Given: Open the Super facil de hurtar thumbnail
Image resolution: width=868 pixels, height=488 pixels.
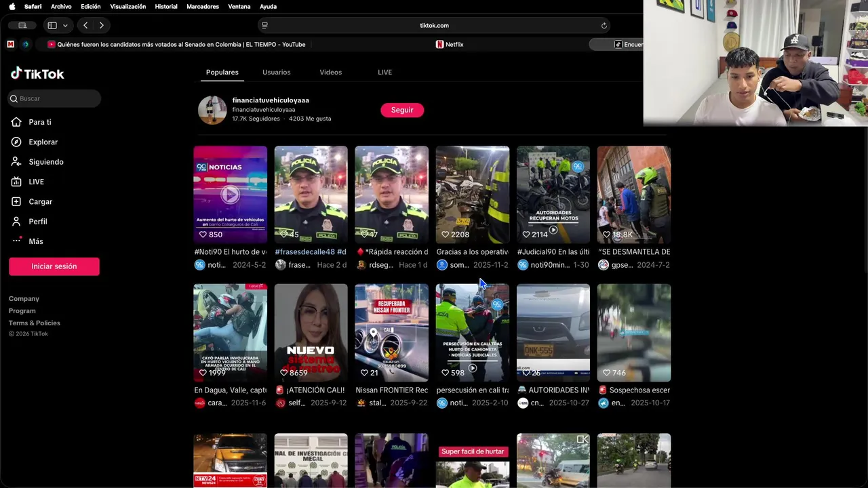Looking at the screenshot, I should tap(473, 460).
